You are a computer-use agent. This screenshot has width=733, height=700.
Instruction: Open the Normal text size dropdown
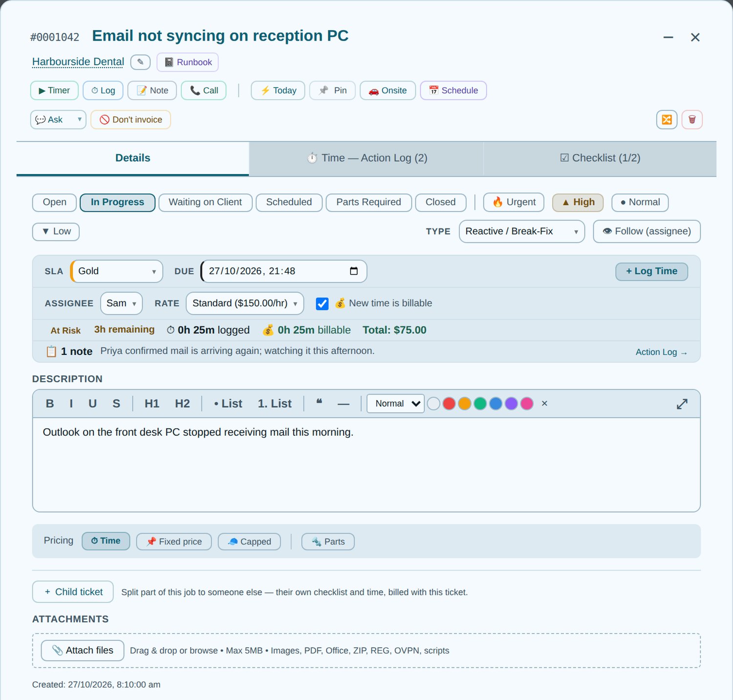click(395, 404)
